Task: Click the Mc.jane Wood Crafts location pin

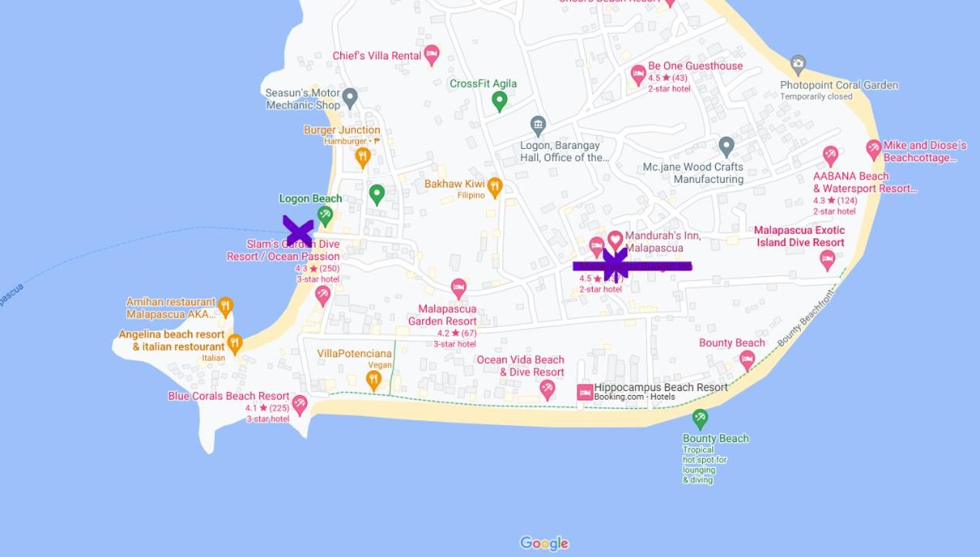Action: pyautogui.click(x=726, y=147)
